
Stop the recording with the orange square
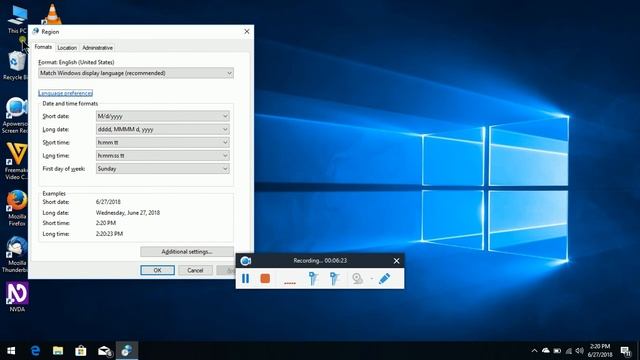pyautogui.click(x=265, y=278)
